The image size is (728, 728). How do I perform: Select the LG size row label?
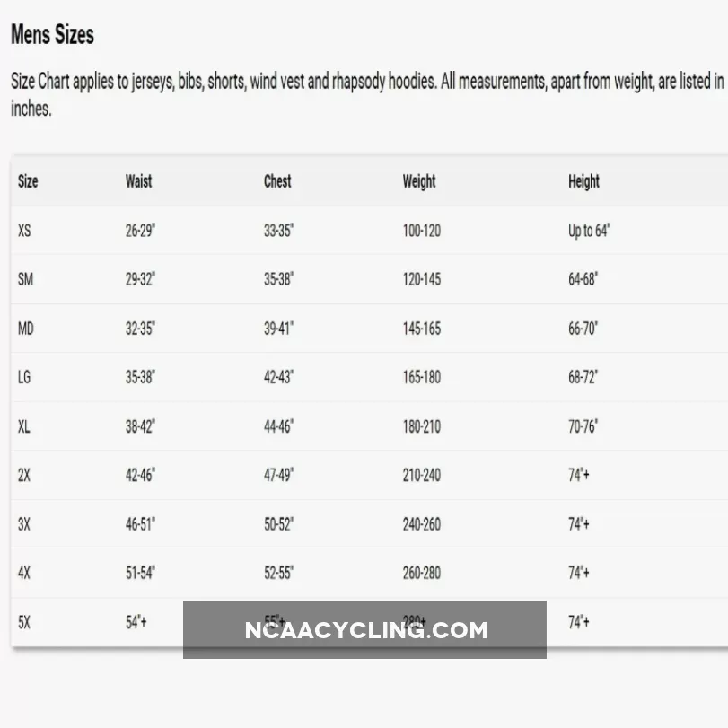point(24,377)
